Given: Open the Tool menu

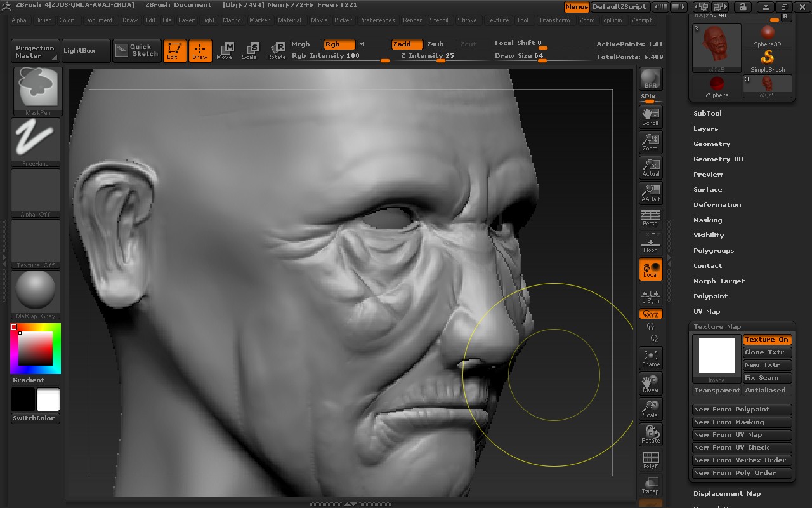Looking at the screenshot, I should (x=523, y=20).
